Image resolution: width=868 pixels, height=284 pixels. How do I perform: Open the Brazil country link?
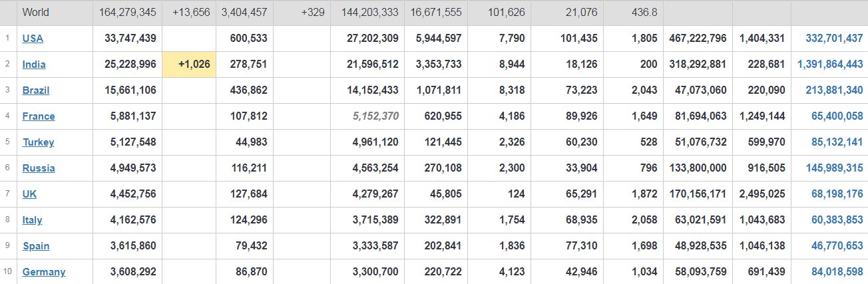[x=36, y=90]
